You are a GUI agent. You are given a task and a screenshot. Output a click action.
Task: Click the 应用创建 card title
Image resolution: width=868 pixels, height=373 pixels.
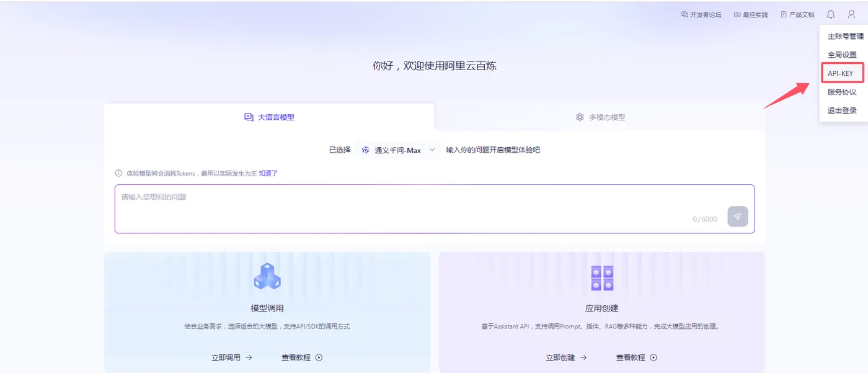tap(601, 308)
